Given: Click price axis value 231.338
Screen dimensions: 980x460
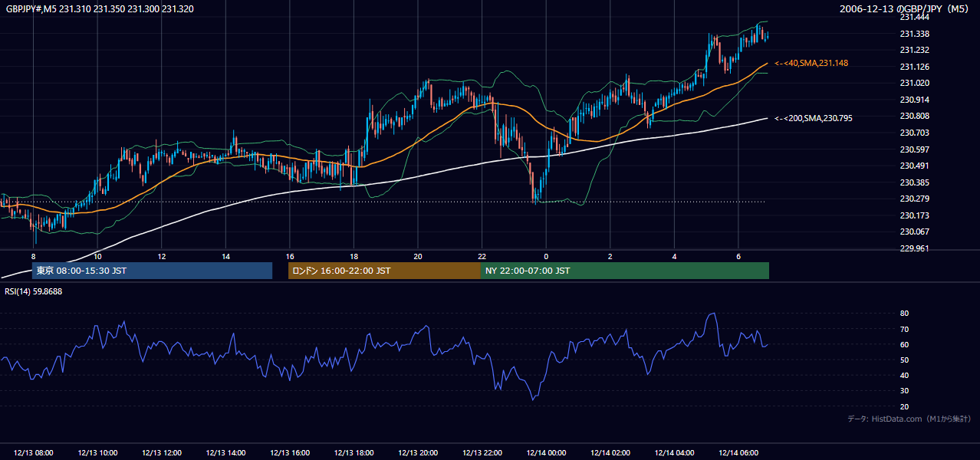Looking at the screenshot, I should 914,34.
